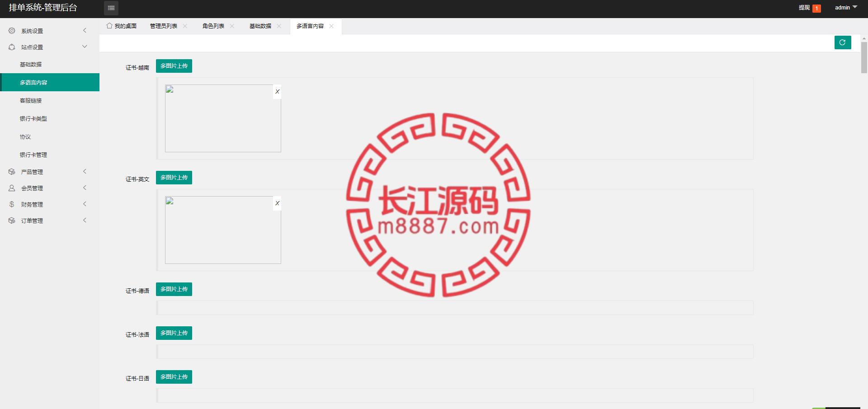Click the green refresh icon button
Viewport: 868px width, 409px height.
click(843, 42)
